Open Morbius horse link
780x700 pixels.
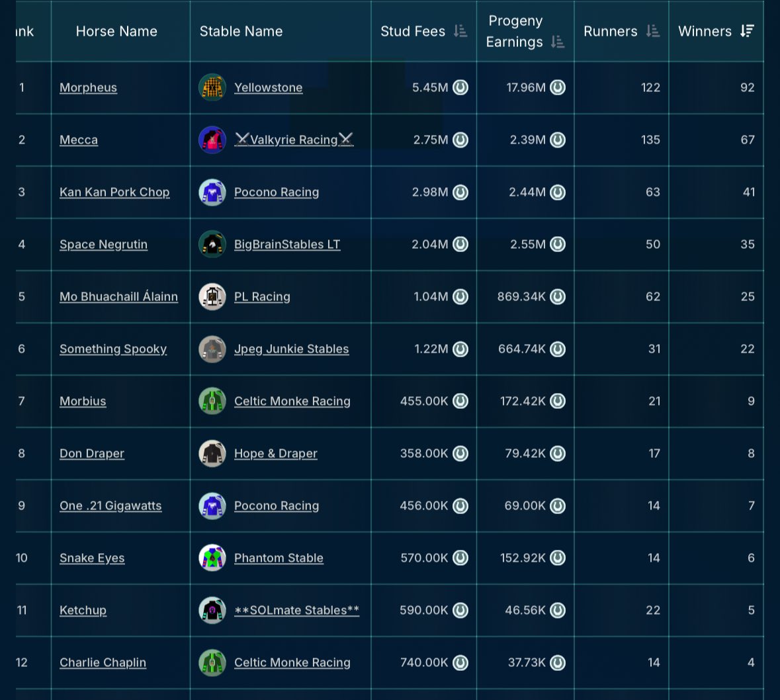(x=83, y=401)
